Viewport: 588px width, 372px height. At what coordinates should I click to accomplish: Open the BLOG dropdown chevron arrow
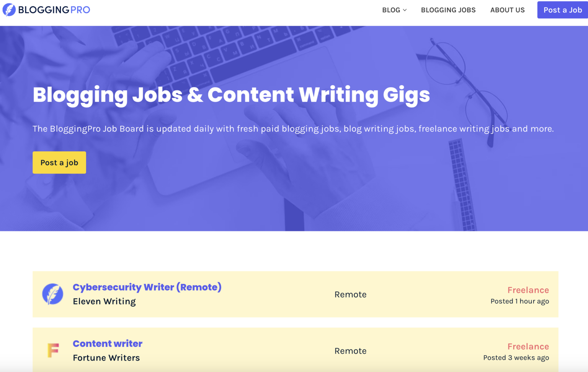(x=405, y=10)
